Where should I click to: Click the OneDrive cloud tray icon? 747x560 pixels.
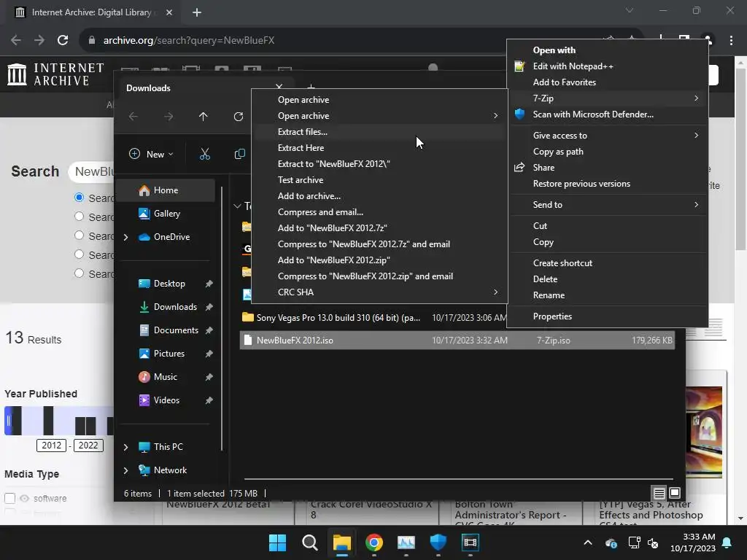(611, 542)
